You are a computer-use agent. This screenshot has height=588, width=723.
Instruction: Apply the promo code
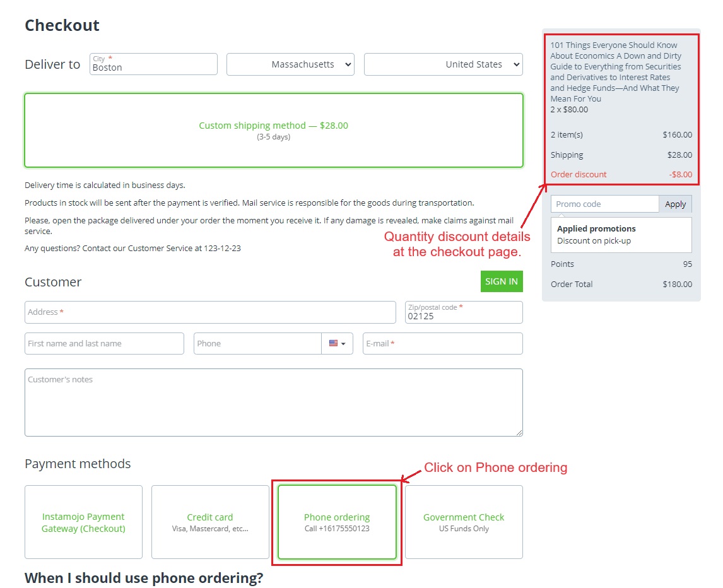(x=676, y=204)
